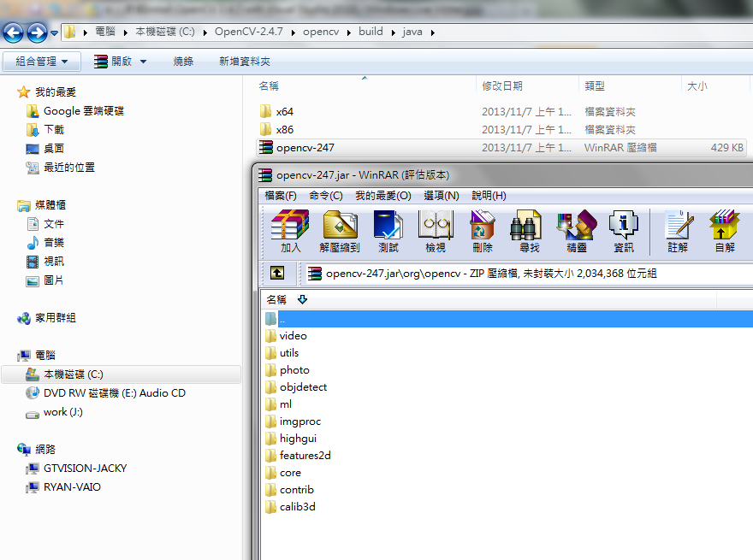Screen dimensions: 753x560
Task: Expand the breadcrumb arrow after OpenCV-2.4.7
Action: tap(293, 32)
